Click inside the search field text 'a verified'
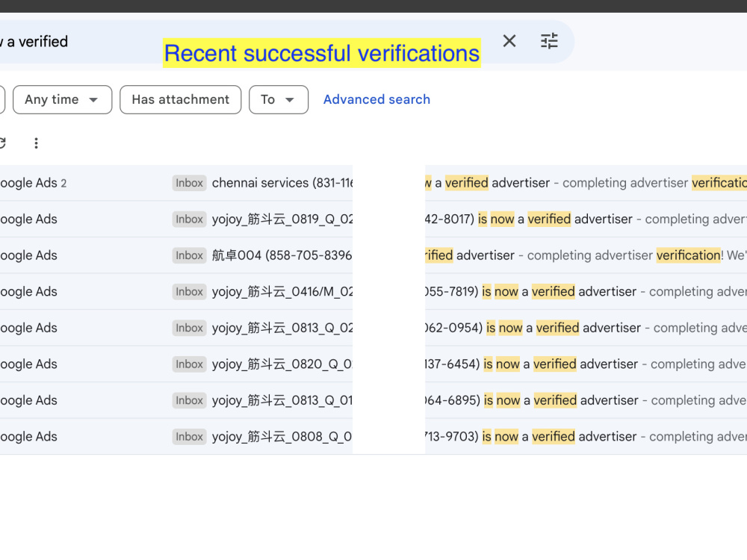This screenshot has width=747, height=560. tap(37, 42)
